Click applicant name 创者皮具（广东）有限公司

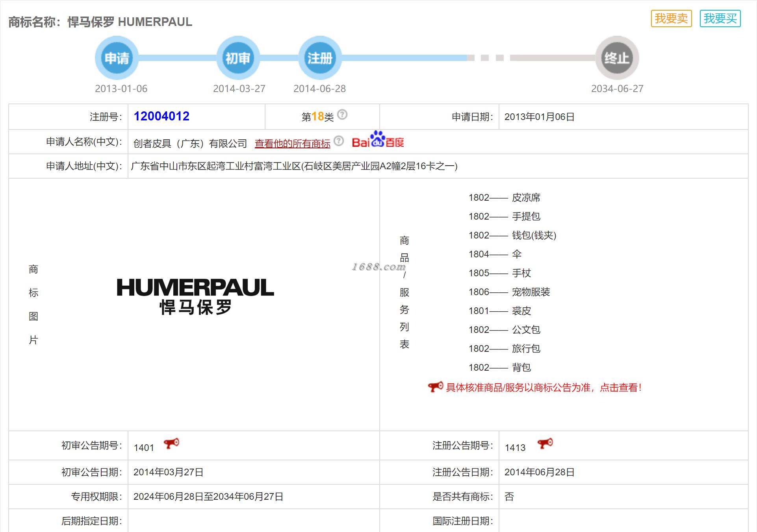pos(190,144)
